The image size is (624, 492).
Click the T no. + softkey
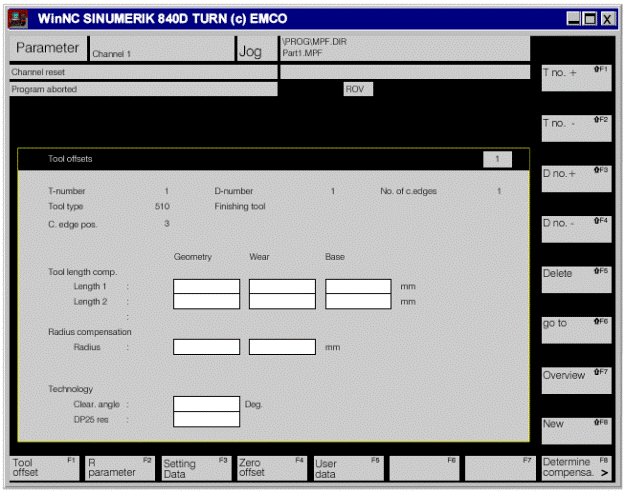click(x=576, y=78)
